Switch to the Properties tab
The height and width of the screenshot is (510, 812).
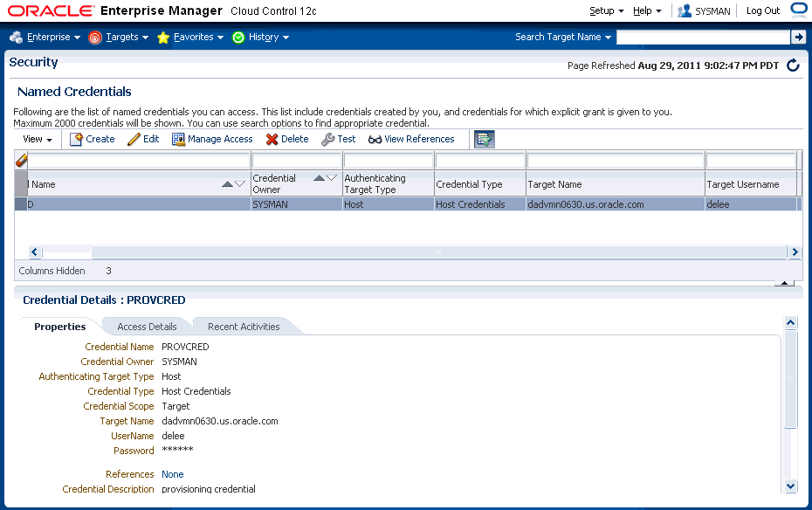click(x=60, y=327)
